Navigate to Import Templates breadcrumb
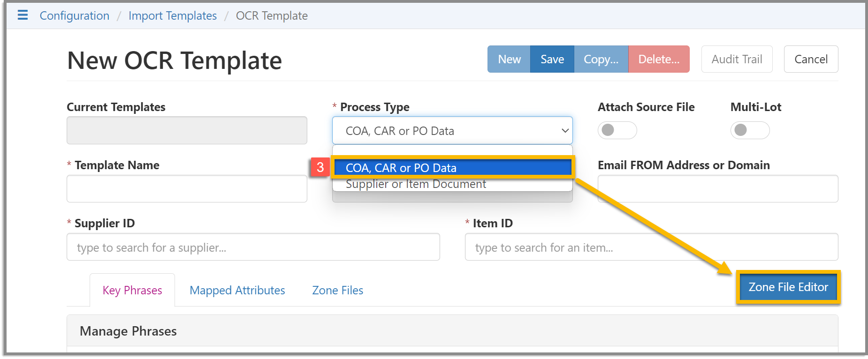Viewport: 868px width, 359px height. point(173,16)
